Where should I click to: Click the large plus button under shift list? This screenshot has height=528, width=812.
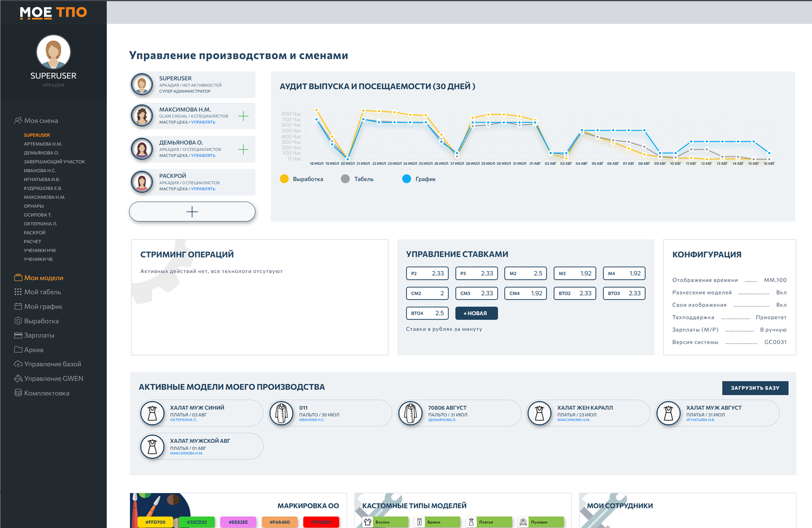coord(192,212)
